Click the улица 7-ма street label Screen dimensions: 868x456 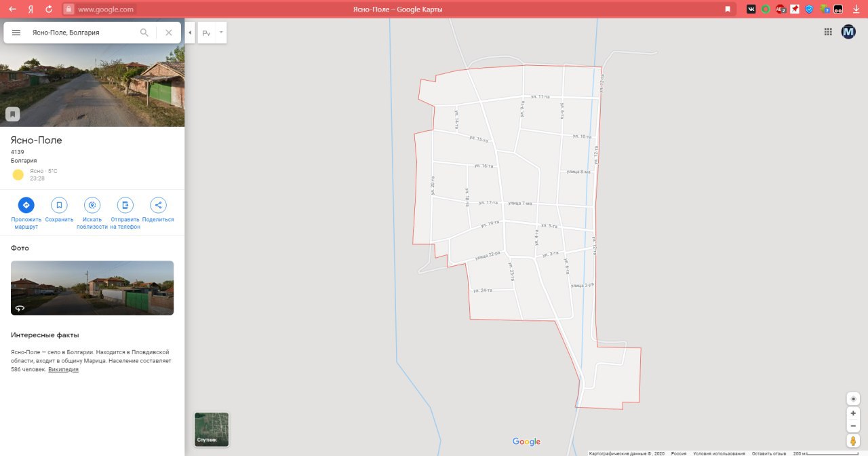[x=520, y=204]
